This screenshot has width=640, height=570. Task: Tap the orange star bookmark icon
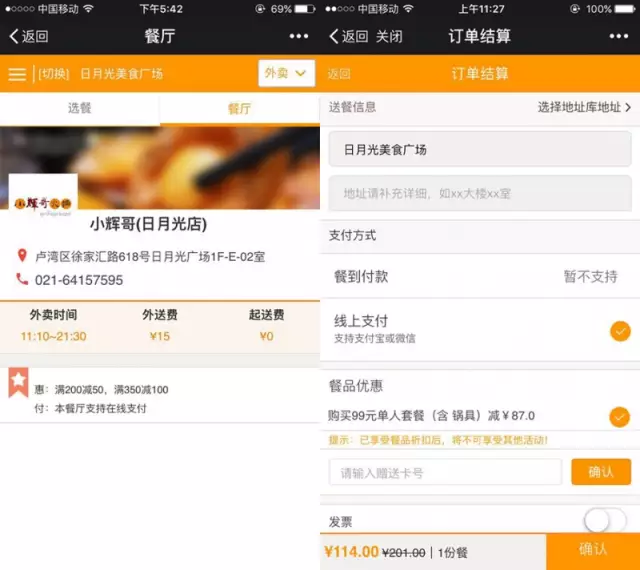(x=18, y=382)
